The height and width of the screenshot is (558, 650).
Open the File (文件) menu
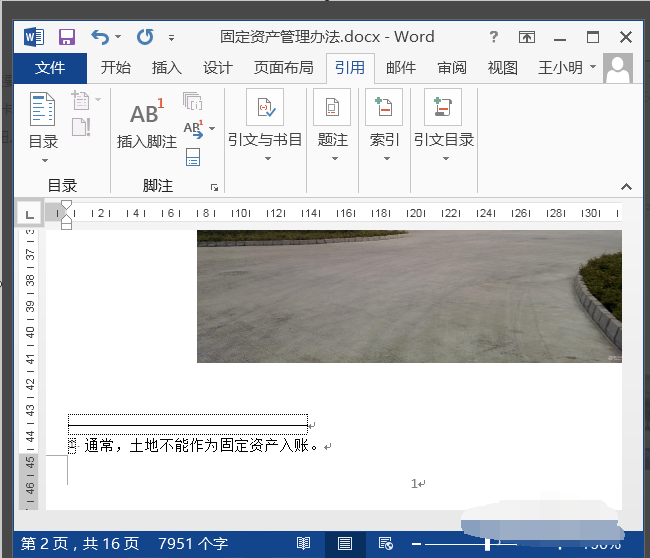point(50,68)
